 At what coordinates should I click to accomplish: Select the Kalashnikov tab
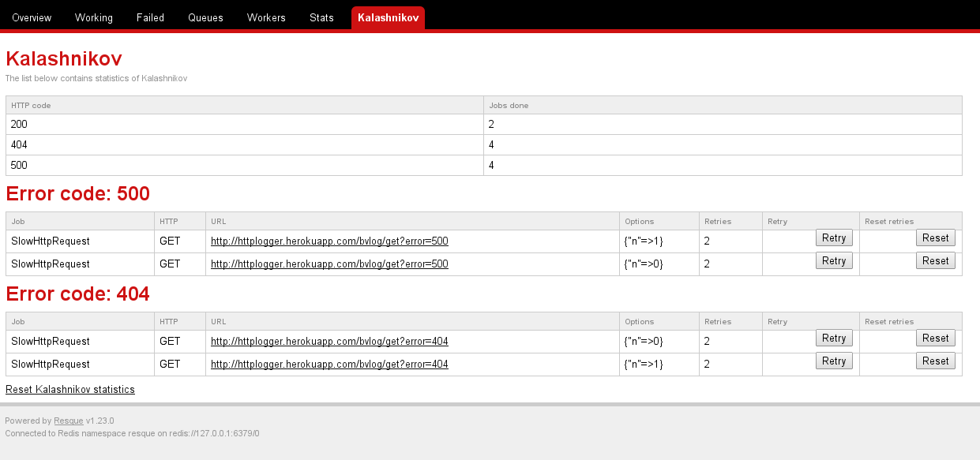388,17
